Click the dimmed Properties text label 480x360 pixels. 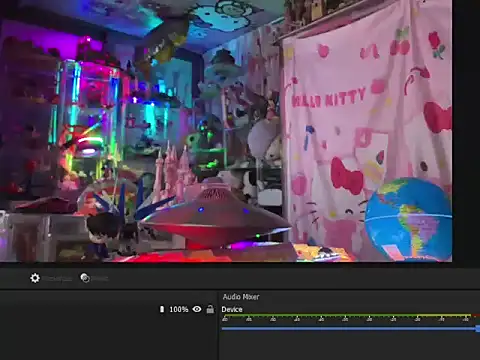tap(58, 278)
